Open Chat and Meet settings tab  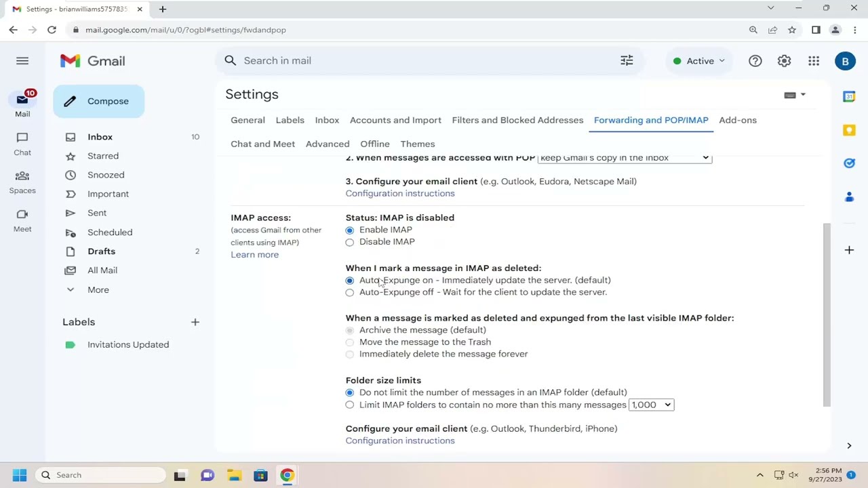262,144
